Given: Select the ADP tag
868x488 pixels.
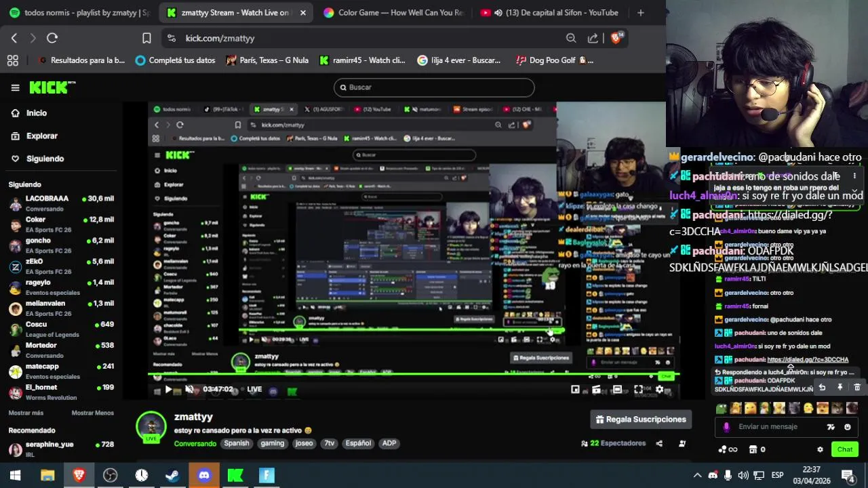Looking at the screenshot, I should (389, 443).
